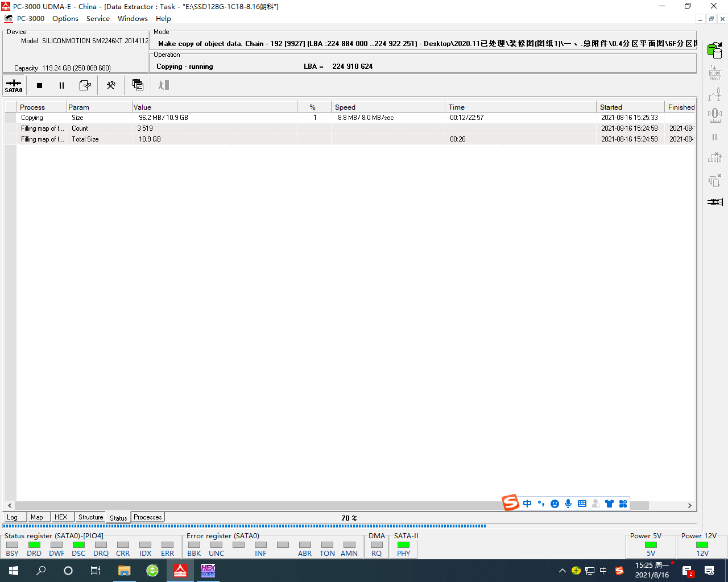
Task: Click the head ruler sidebar icon
Action: (x=715, y=115)
